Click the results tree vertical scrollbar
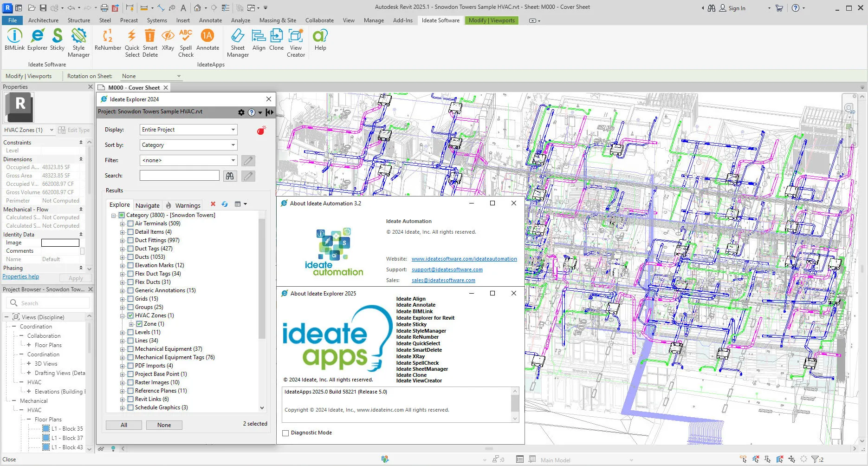 pyautogui.click(x=262, y=279)
